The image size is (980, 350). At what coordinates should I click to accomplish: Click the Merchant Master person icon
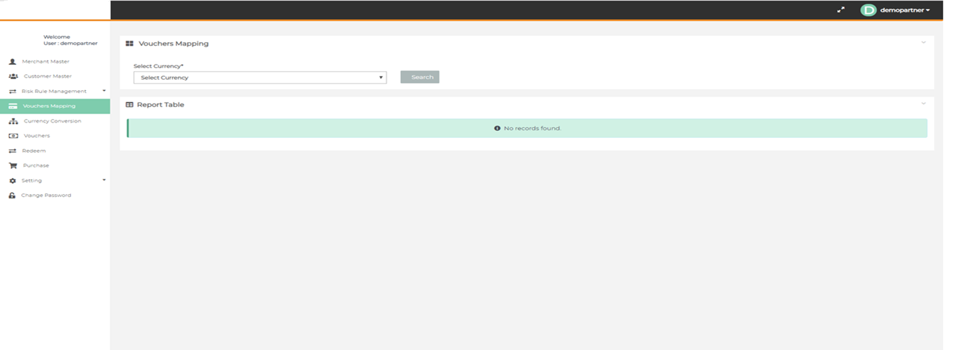(x=13, y=62)
